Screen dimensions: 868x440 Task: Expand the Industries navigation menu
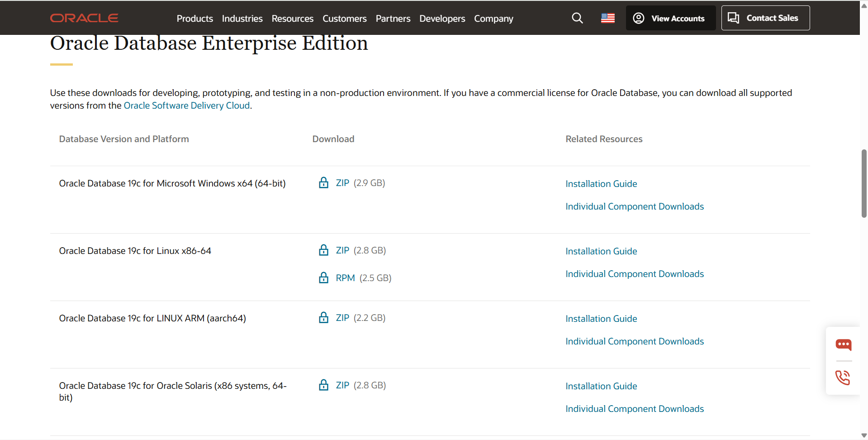(242, 19)
